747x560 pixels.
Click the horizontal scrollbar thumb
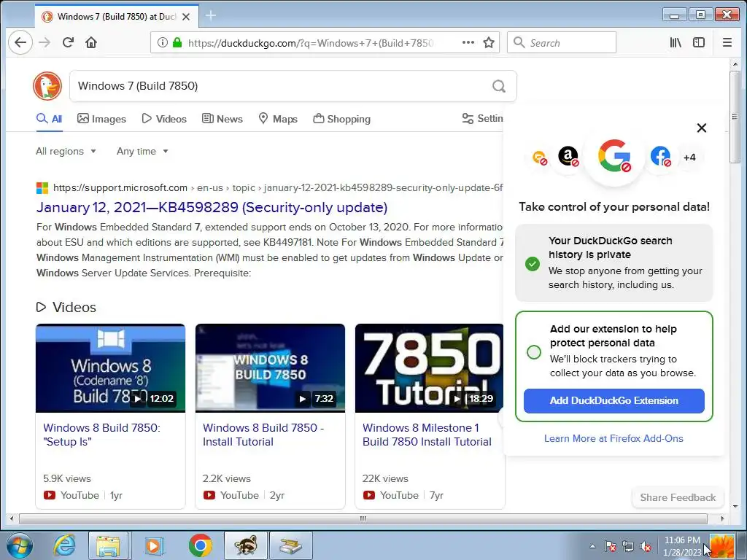363,518
